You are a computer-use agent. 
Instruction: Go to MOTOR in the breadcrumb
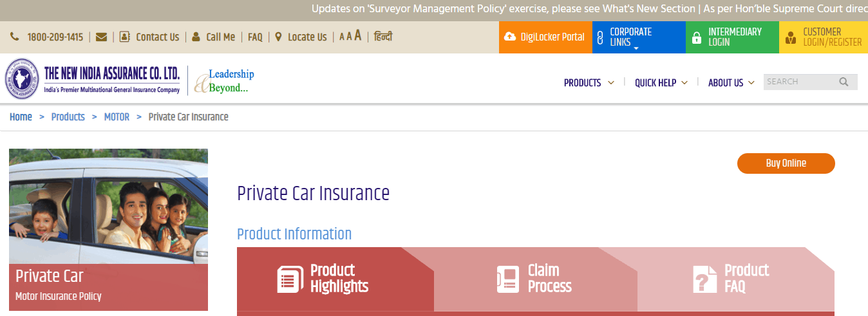(x=117, y=116)
